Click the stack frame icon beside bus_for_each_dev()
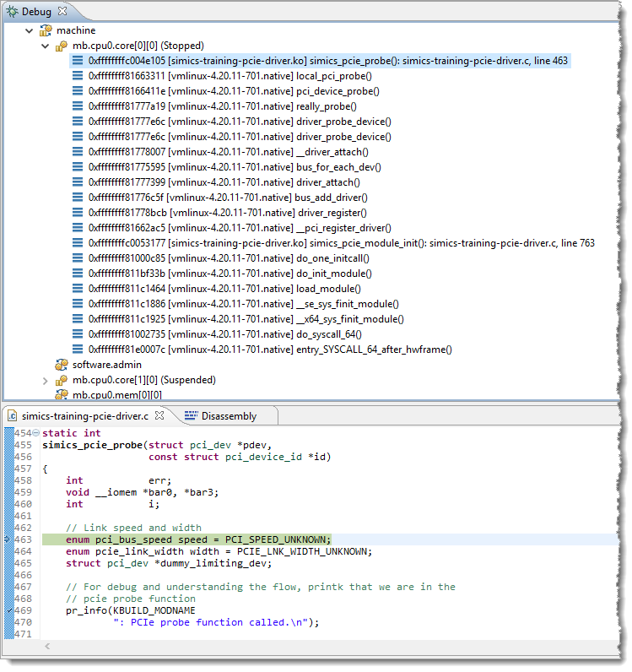 click(78, 167)
